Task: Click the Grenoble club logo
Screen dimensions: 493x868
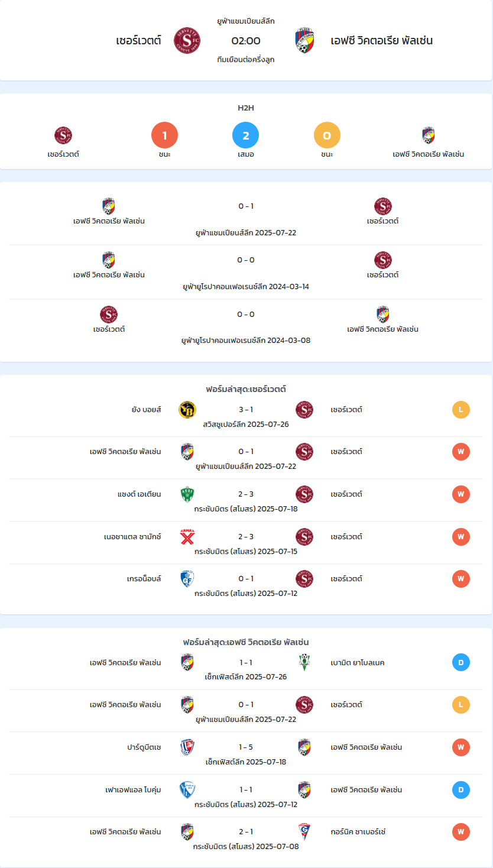Action: click(x=187, y=579)
